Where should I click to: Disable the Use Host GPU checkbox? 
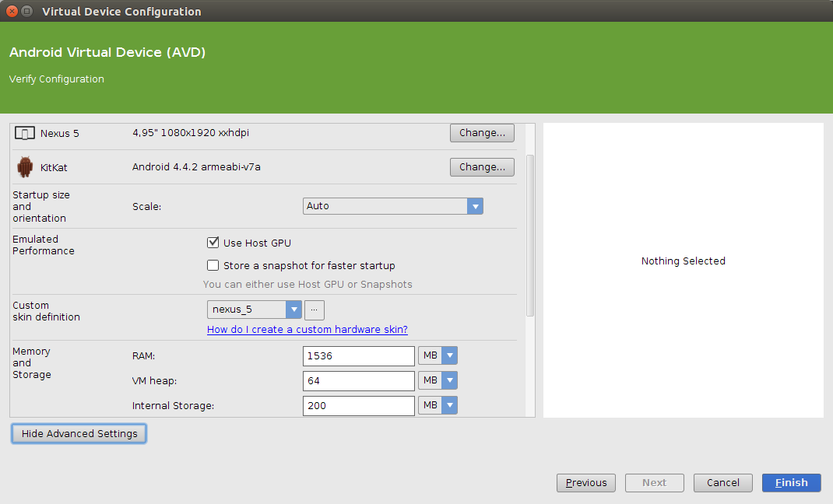(x=213, y=243)
